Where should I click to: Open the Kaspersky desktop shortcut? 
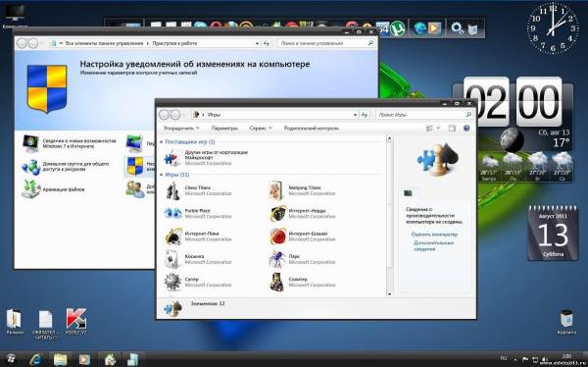[x=76, y=321]
